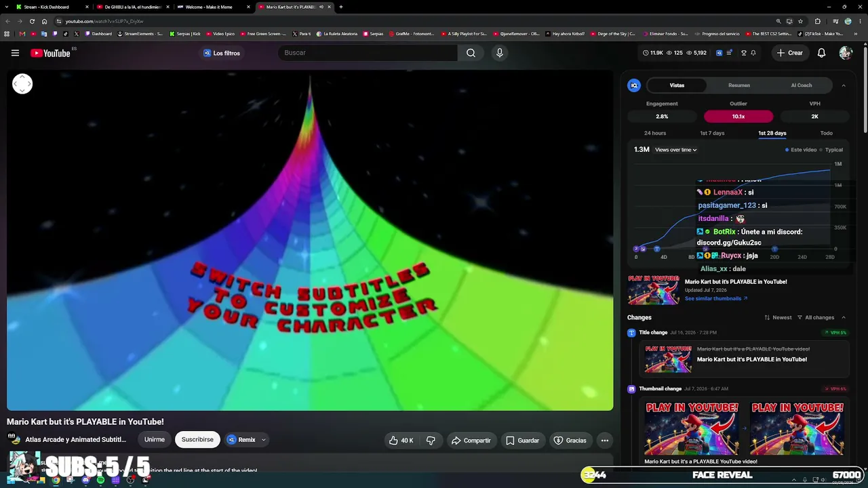Open a new browser tab

tap(340, 7)
